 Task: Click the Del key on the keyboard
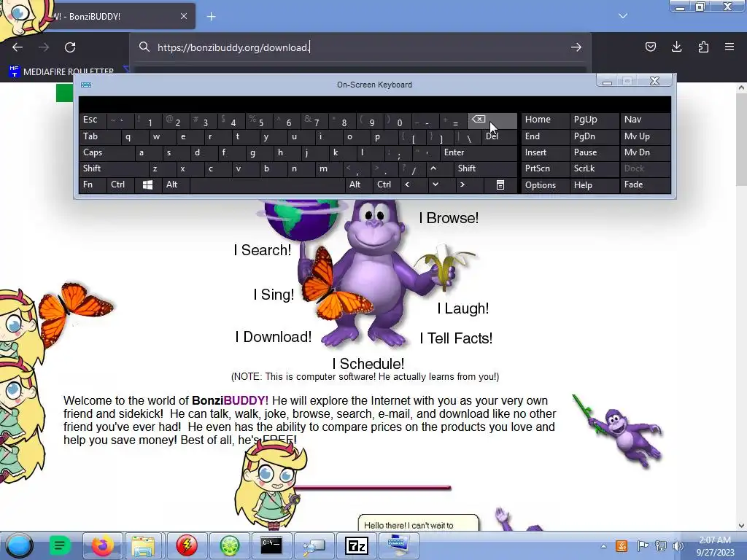point(499,136)
